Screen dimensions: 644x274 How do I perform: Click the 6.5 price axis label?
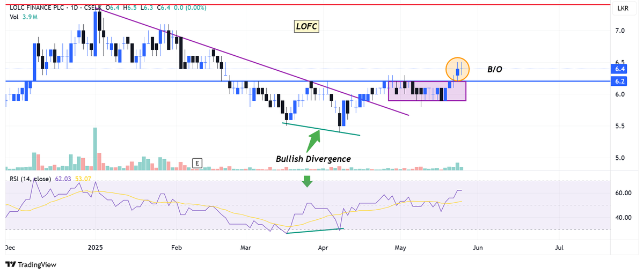coord(620,62)
